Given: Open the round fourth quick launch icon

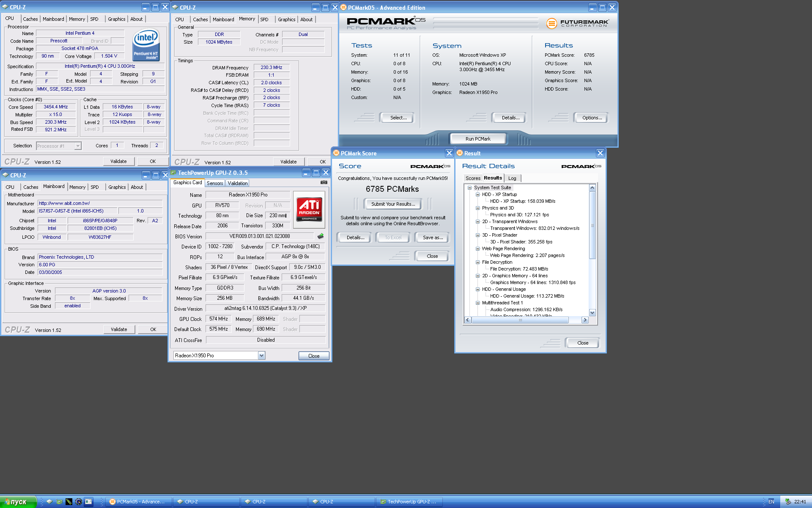Looking at the screenshot, I should 79,502.
